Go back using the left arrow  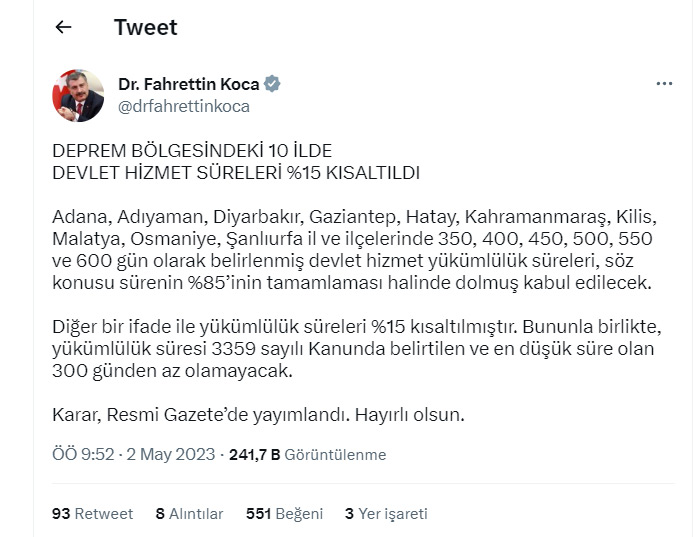point(64,27)
